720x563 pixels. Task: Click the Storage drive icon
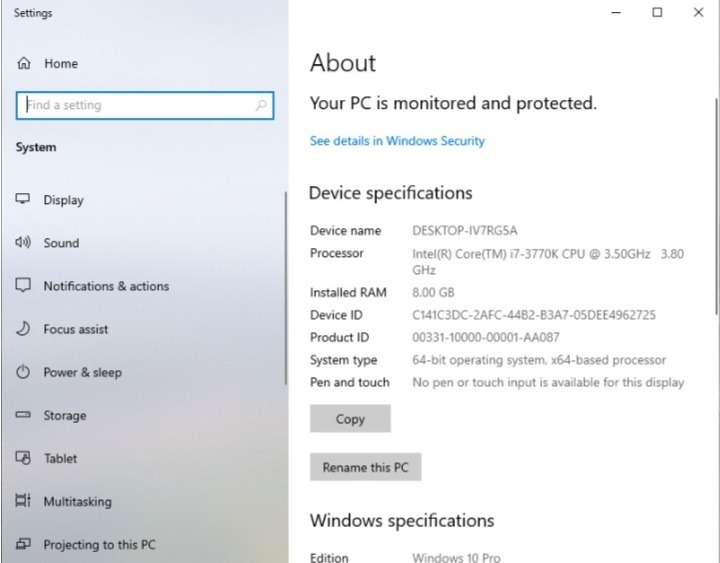click(24, 416)
